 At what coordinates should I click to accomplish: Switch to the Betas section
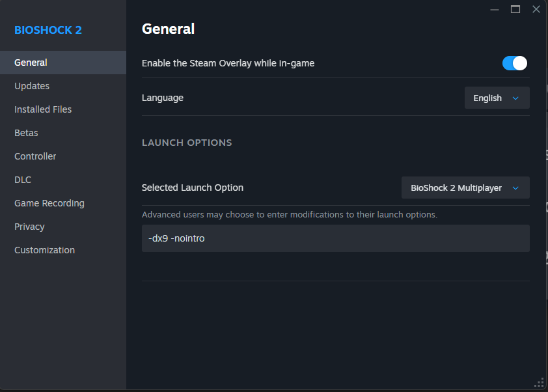click(26, 133)
